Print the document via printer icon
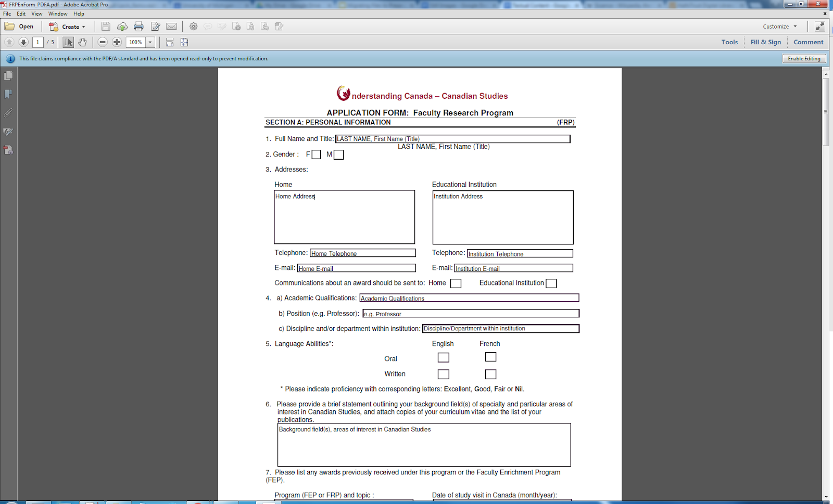 click(138, 27)
